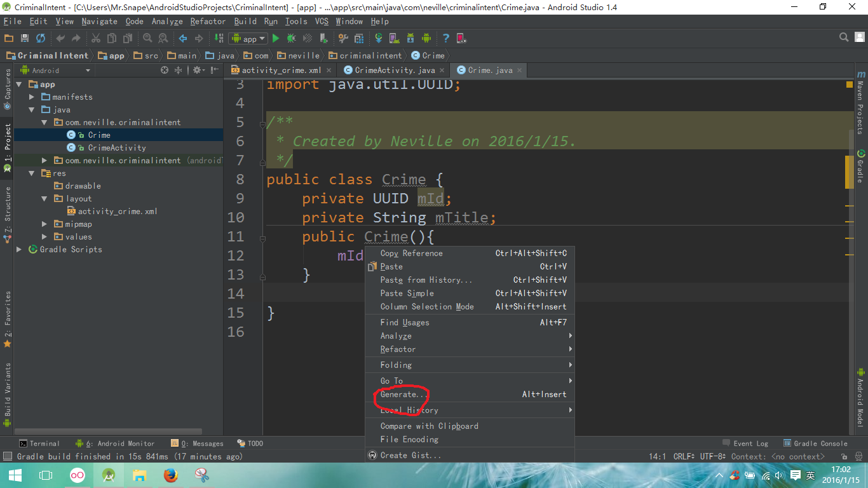Viewport: 868px width, 488px height.
Task: Click the Find magnifier toolbar icon
Action: (x=147, y=39)
